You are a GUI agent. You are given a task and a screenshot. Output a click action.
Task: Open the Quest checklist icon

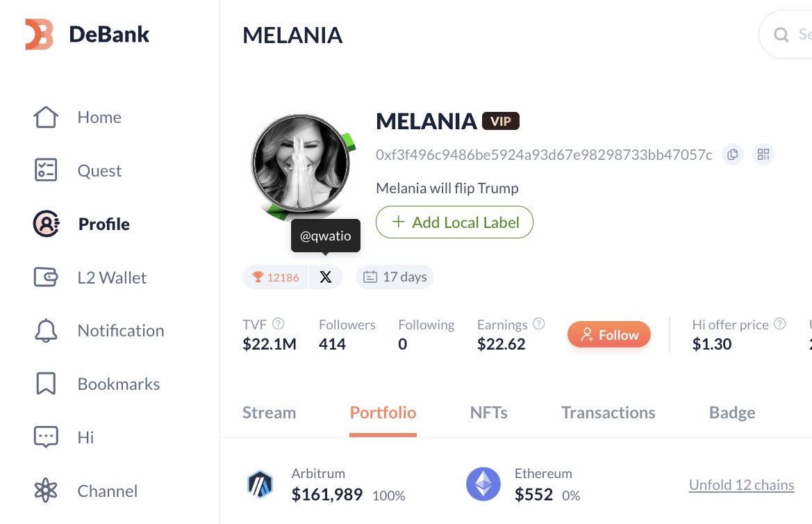(46, 171)
